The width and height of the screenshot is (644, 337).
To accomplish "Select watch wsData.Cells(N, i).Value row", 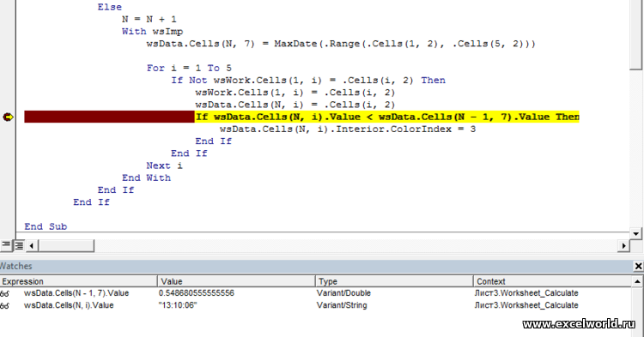I will 316,305.
